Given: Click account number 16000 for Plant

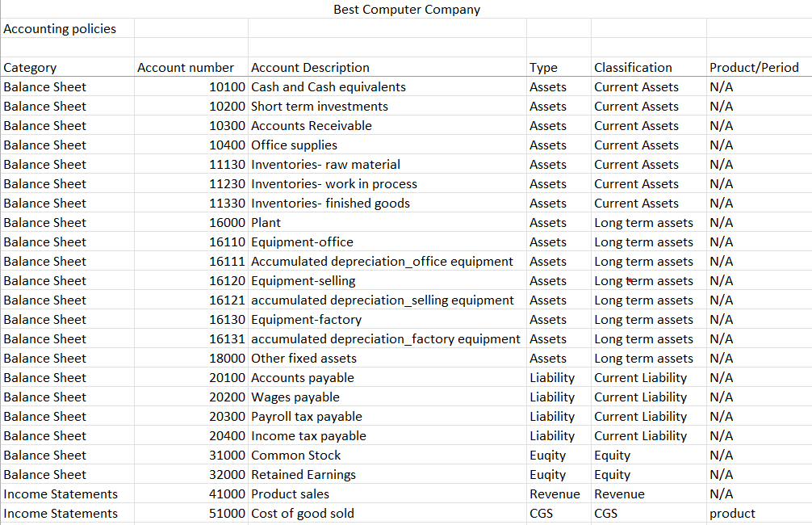Looking at the screenshot, I should click(191, 223).
